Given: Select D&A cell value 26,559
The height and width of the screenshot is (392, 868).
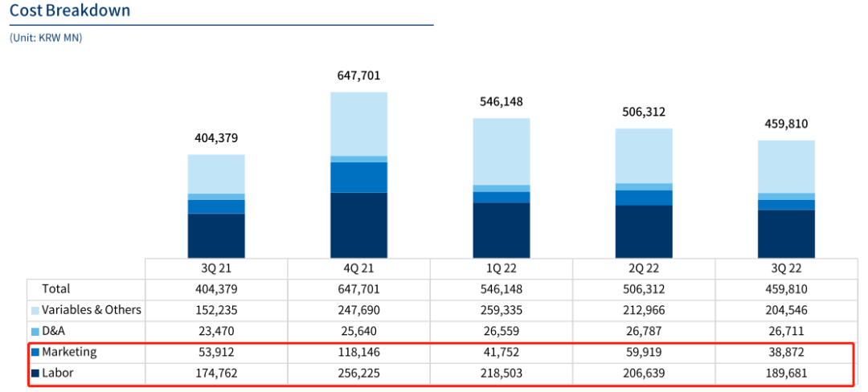Looking at the screenshot, I should tap(501, 331).
